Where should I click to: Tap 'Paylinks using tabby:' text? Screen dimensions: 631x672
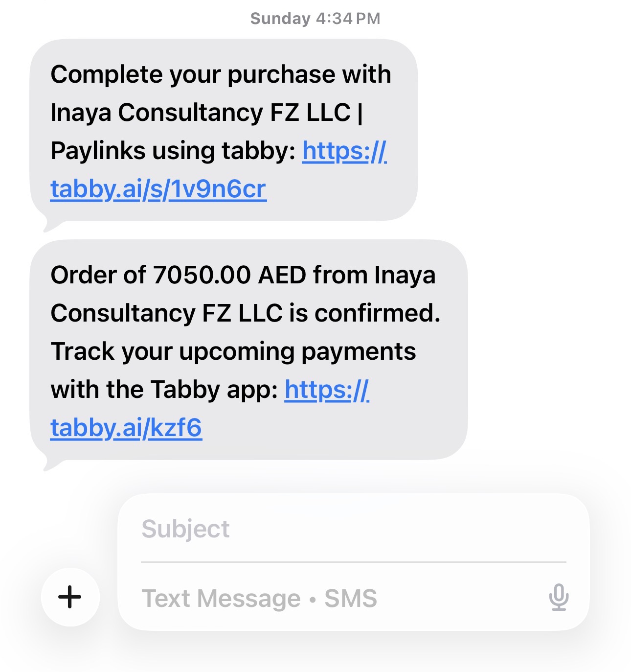[x=173, y=151]
